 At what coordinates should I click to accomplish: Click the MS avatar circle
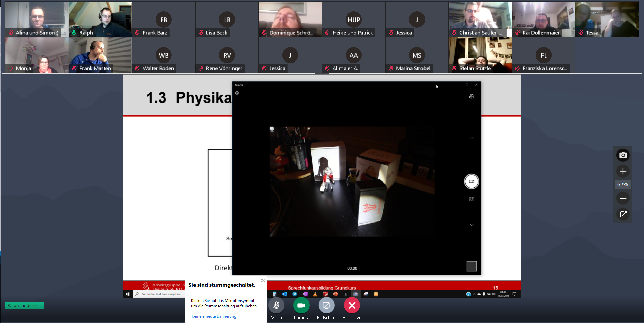coord(417,55)
